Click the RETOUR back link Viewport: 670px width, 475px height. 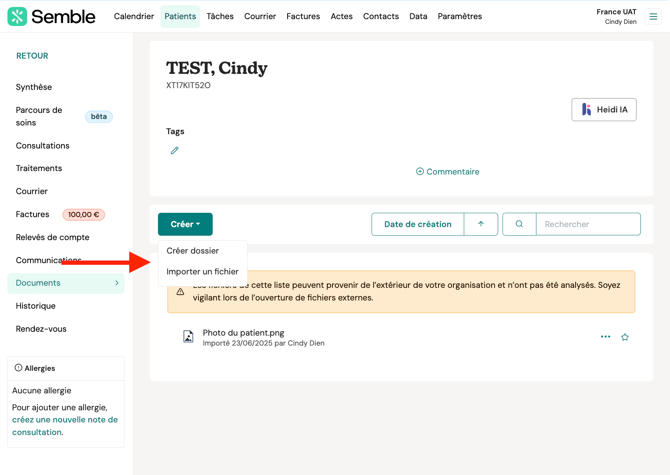pyautogui.click(x=32, y=56)
